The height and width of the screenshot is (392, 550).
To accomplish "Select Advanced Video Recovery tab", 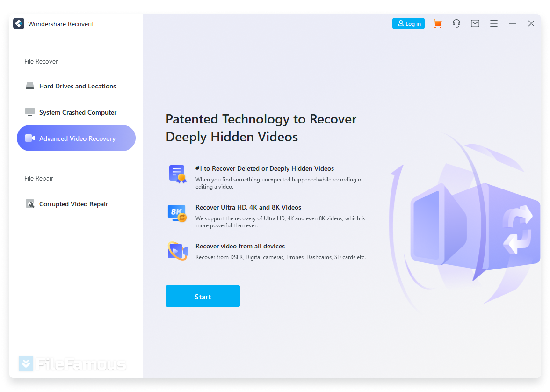I will point(76,138).
